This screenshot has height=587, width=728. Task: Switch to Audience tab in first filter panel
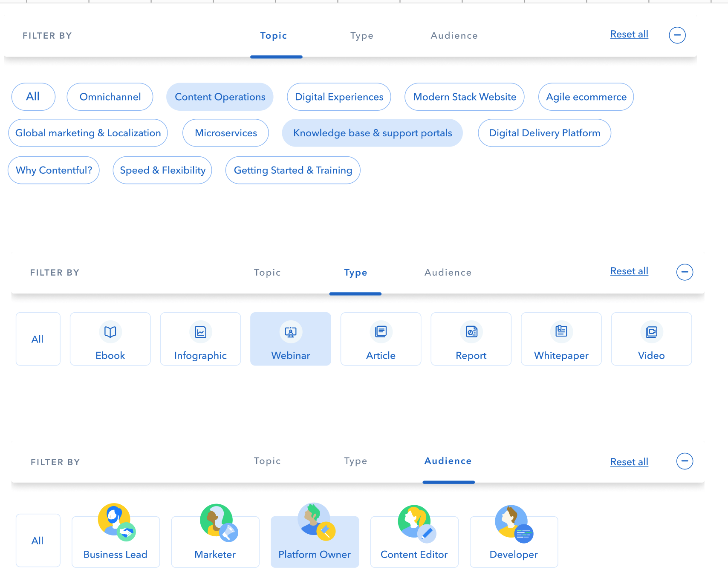(454, 36)
